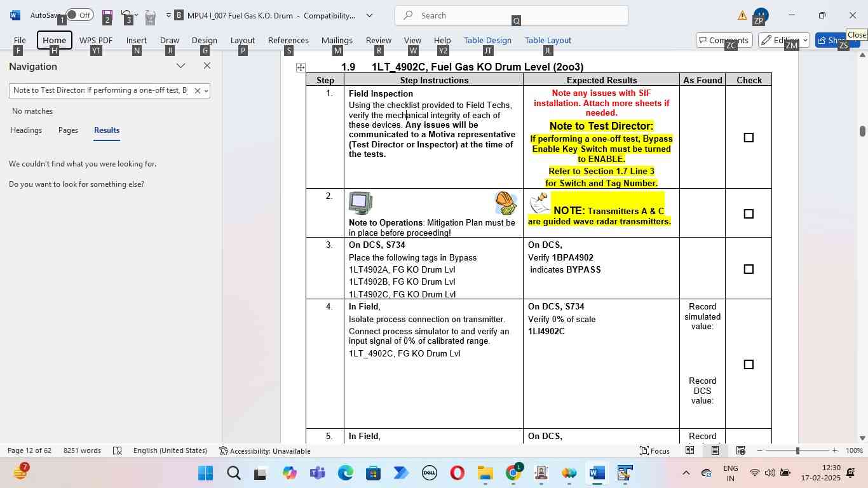Screen dimensions: 868x488
Task: Click English (United States) language indicator
Action: coord(170,451)
